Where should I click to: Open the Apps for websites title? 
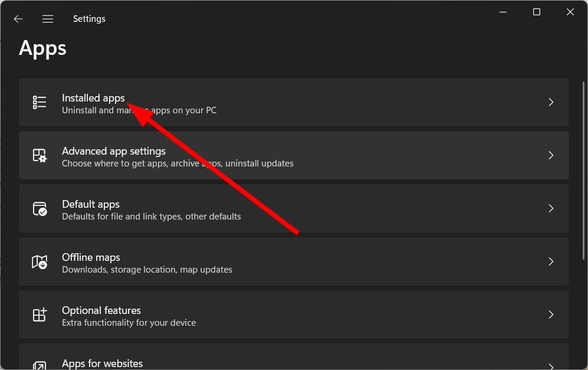[x=102, y=364]
